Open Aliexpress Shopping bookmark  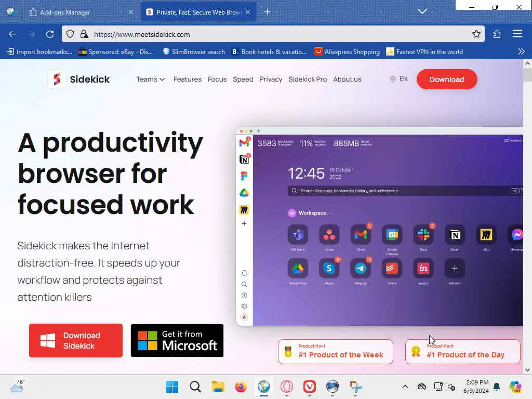[x=347, y=51]
